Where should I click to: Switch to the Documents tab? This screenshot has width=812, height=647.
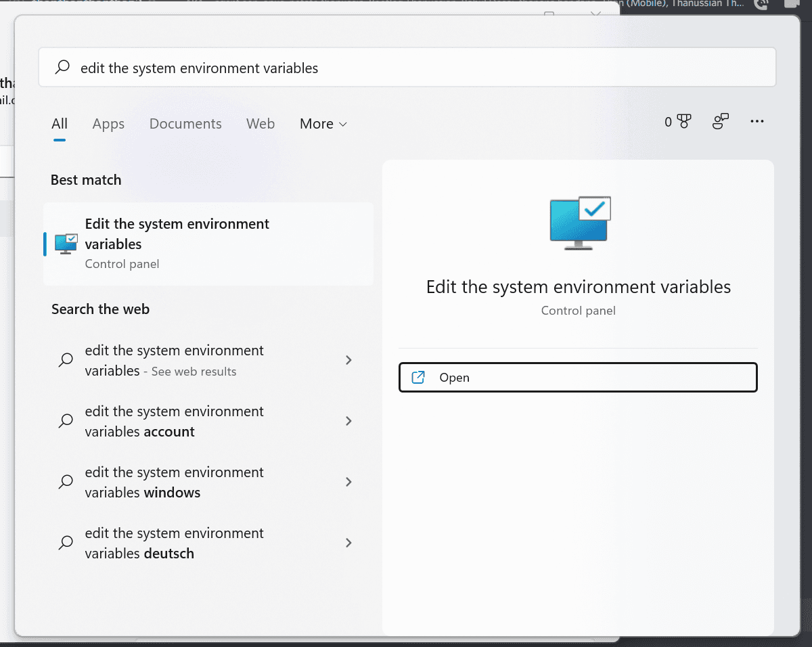click(x=185, y=124)
